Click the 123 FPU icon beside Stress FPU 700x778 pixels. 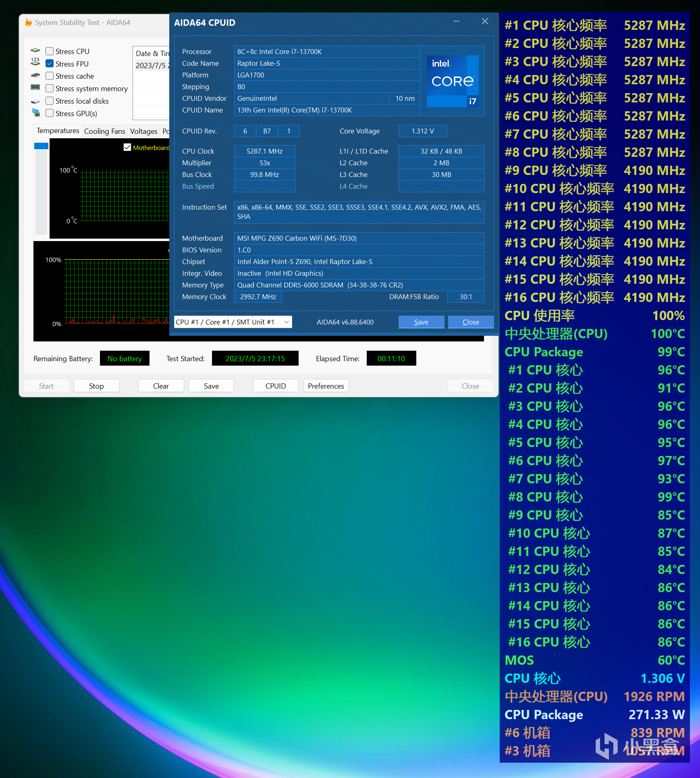pos(35,62)
